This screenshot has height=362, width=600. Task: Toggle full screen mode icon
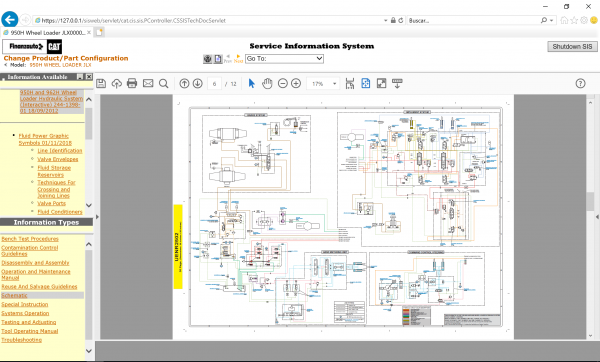[x=382, y=83]
